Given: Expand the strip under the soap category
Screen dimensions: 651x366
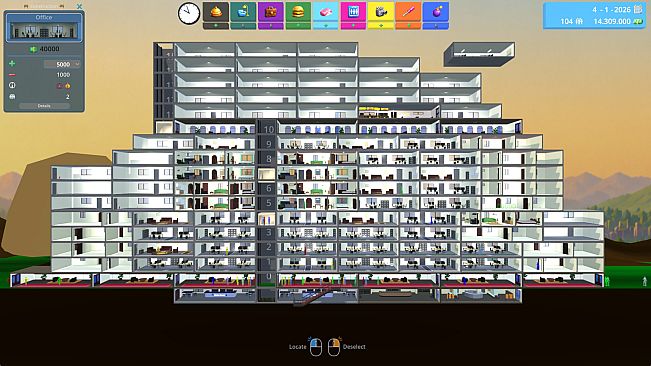Looking at the screenshot, I should coord(326,26).
